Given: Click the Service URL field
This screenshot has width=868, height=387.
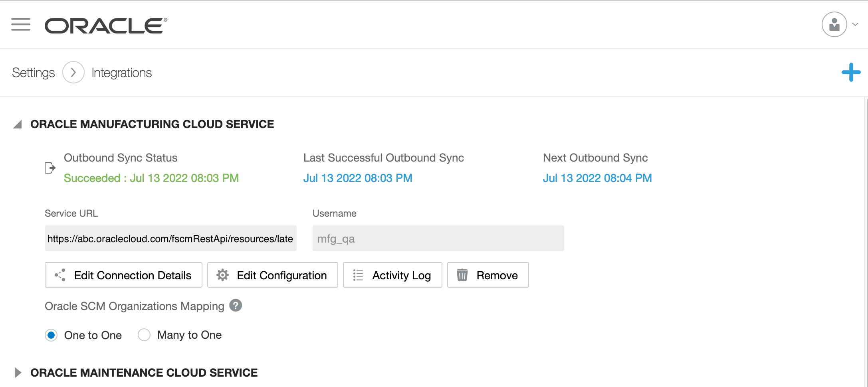Looking at the screenshot, I should pyautogui.click(x=170, y=238).
